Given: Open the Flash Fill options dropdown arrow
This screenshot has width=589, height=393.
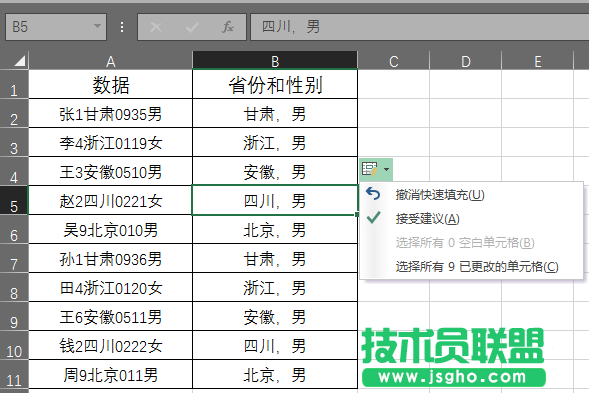Looking at the screenshot, I should click(x=387, y=169).
